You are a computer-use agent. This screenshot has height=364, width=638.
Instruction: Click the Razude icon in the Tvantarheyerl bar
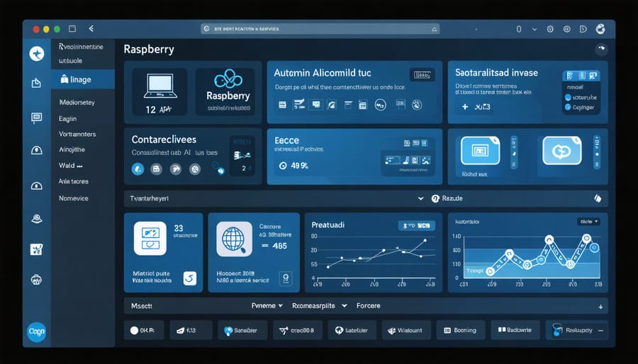pyautogui.click(x=435, y=199)
